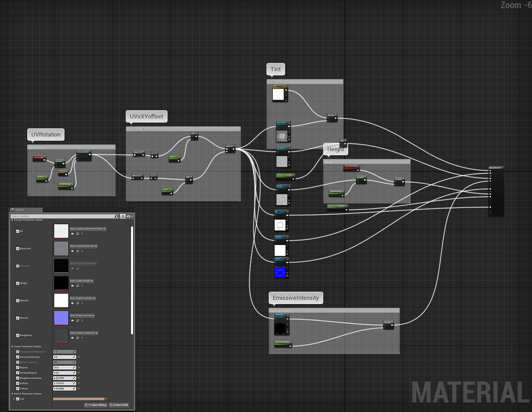532x412 pixels.
Task: Uncheck the Basecolor texture parameter
Action: pos(18,248)
